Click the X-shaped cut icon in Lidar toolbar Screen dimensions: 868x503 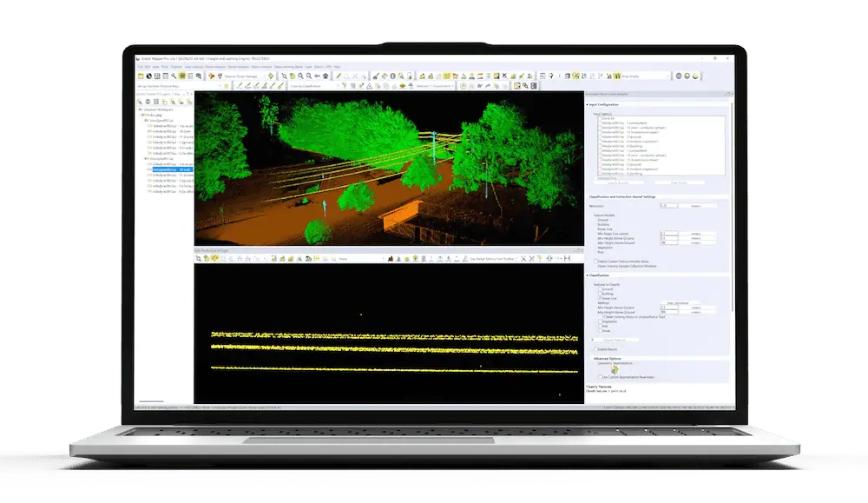tap(504, 76)
